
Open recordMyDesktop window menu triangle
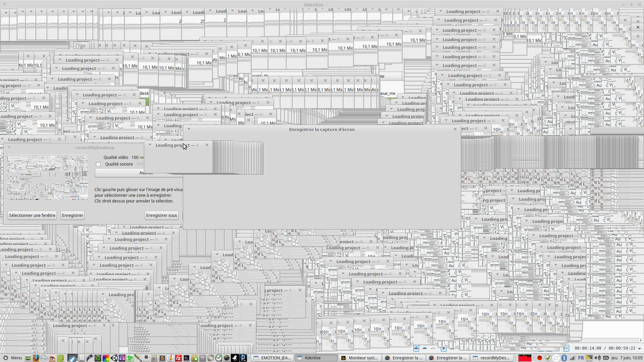pyautogui.click(x=9, y=147)
